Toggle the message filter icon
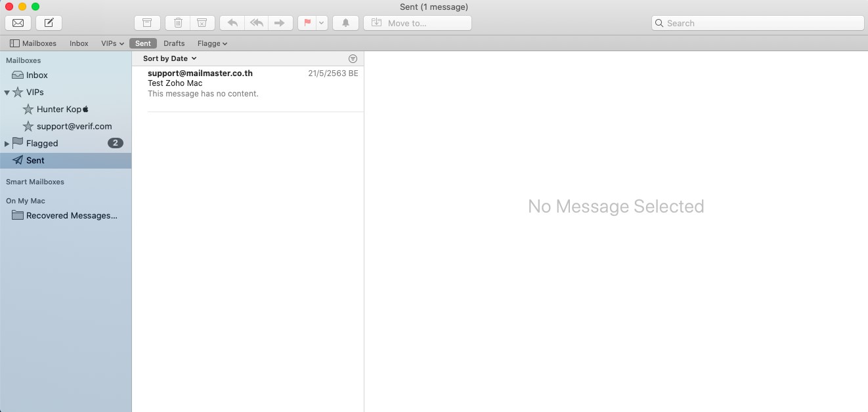868x412 pixels. [x=353, y=58]
